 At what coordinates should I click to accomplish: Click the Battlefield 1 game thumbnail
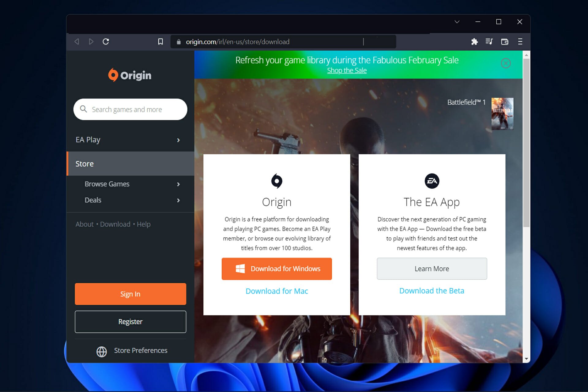[x=502, y=114]
